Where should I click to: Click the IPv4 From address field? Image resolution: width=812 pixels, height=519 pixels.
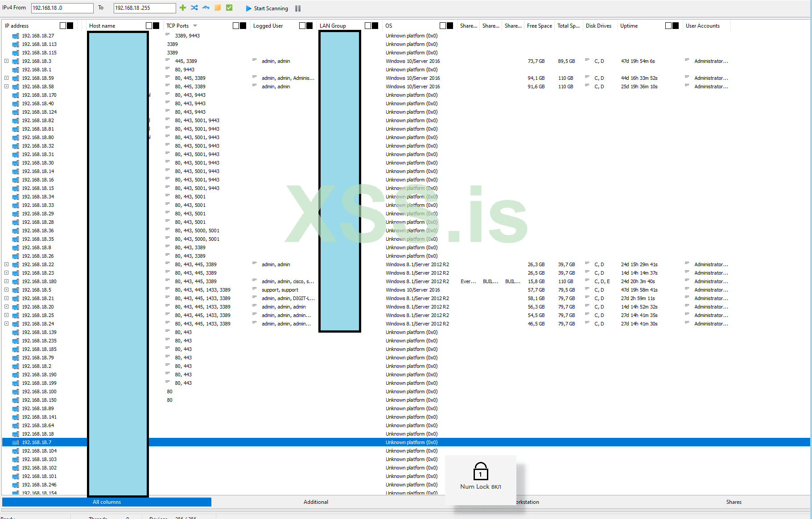tap(62, 8)
